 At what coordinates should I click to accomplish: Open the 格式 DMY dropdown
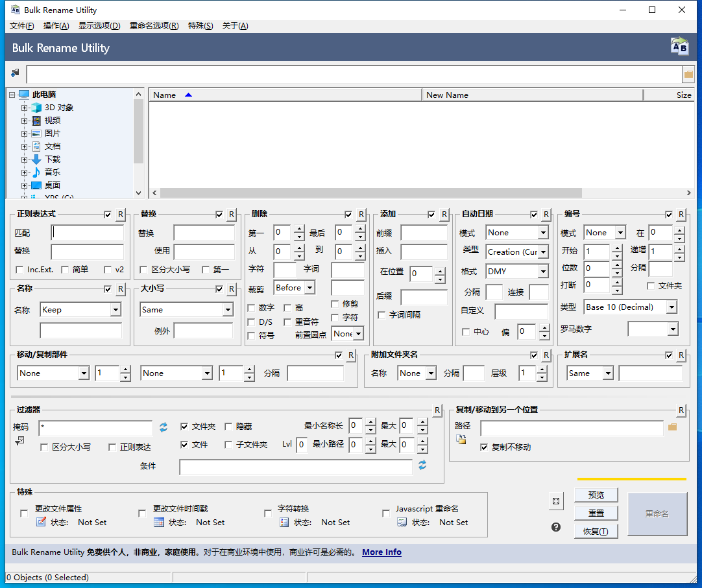(543, 271)
